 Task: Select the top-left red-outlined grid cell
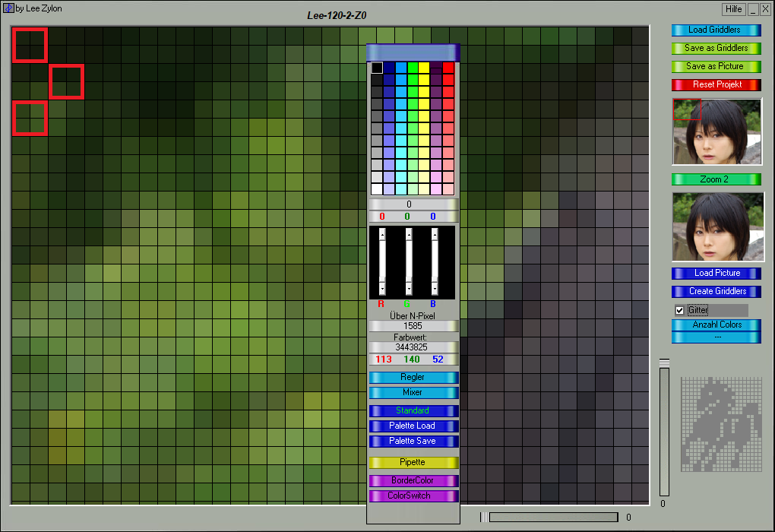pyautogui.click(x=30, y=45)
